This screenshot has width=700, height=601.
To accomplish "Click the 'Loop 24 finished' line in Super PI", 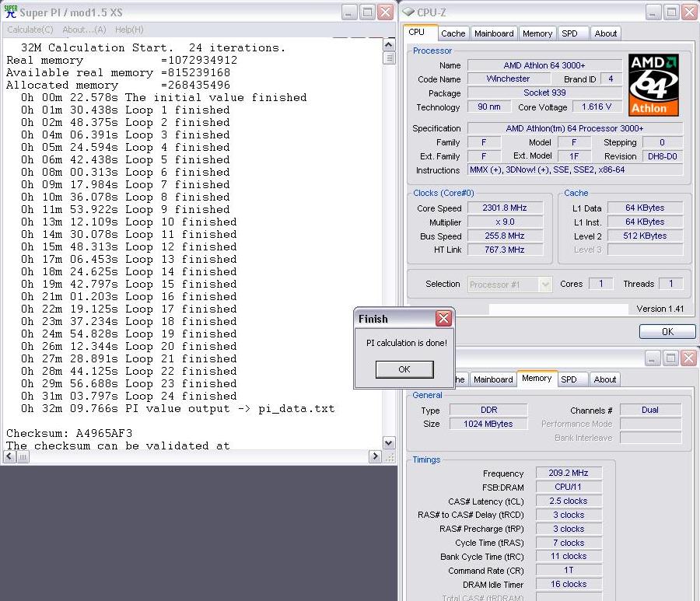I will point(128,396).
